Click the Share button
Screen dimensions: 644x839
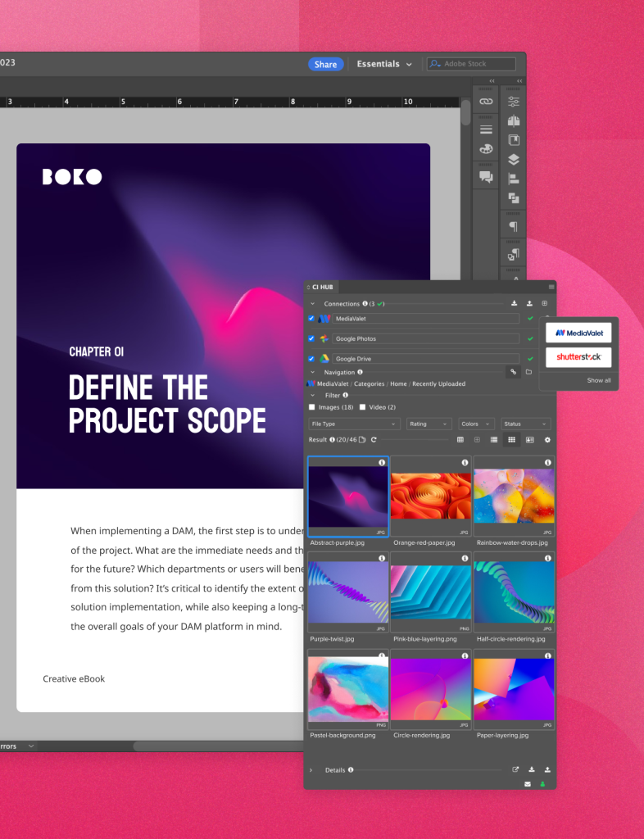(x=326, y=64)
